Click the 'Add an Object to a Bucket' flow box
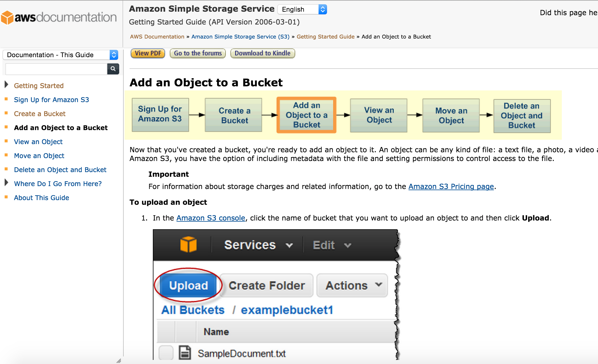 (306, 115)
